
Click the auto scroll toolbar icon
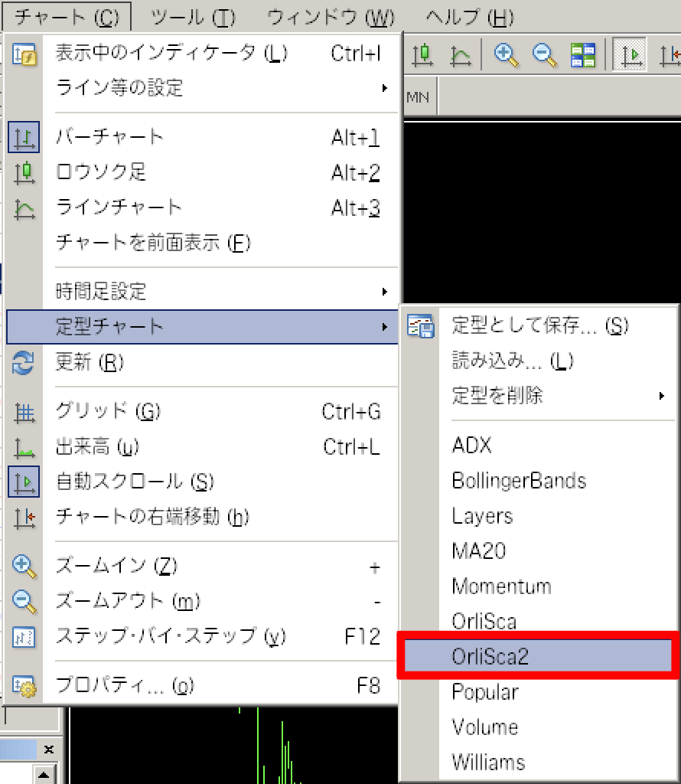630,54
